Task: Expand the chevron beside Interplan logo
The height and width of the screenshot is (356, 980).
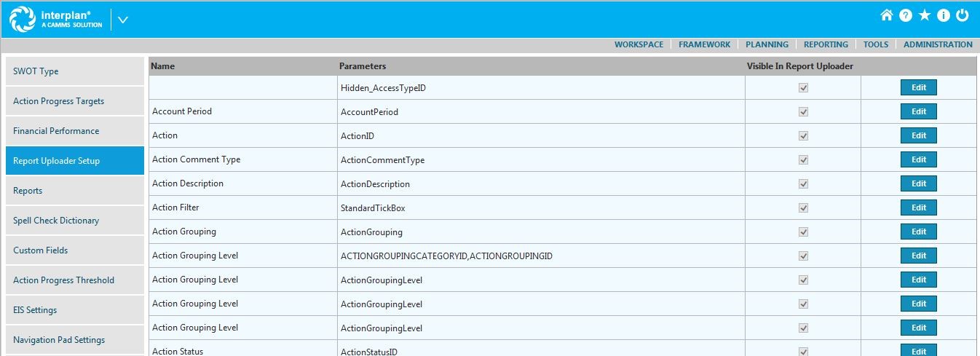Action: click(123, 20)
